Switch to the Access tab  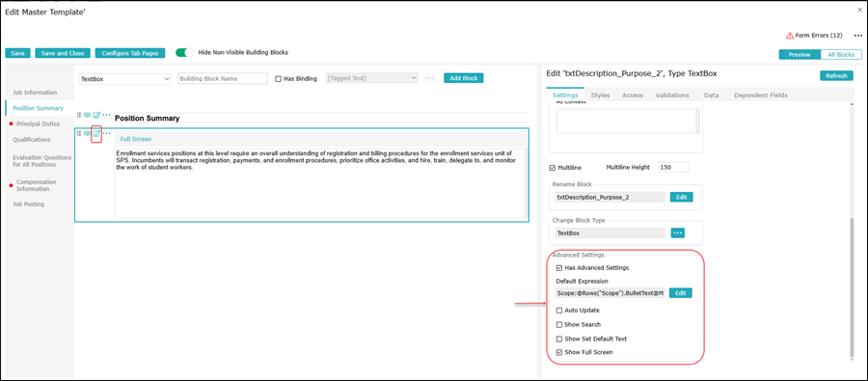pos(633,95)
